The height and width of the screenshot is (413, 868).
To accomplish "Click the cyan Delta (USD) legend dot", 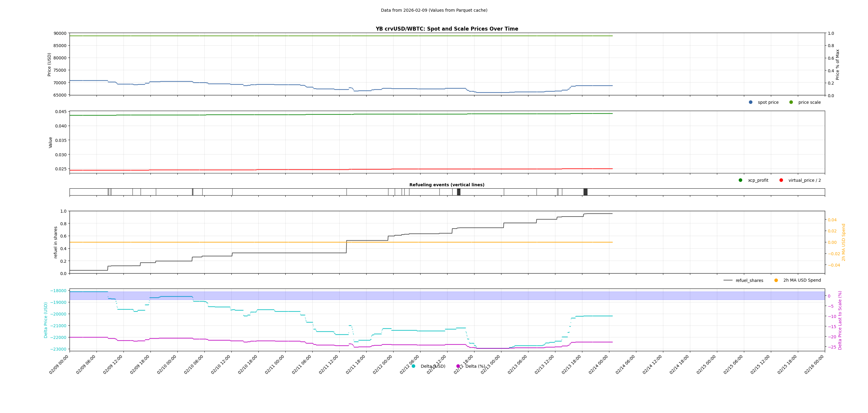I will (x=413, y=366).
